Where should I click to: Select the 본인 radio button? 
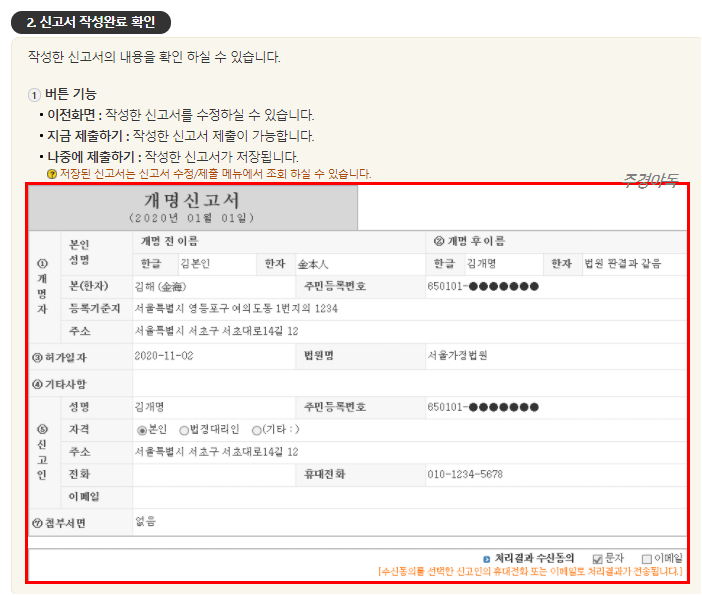tap(142, 431)
